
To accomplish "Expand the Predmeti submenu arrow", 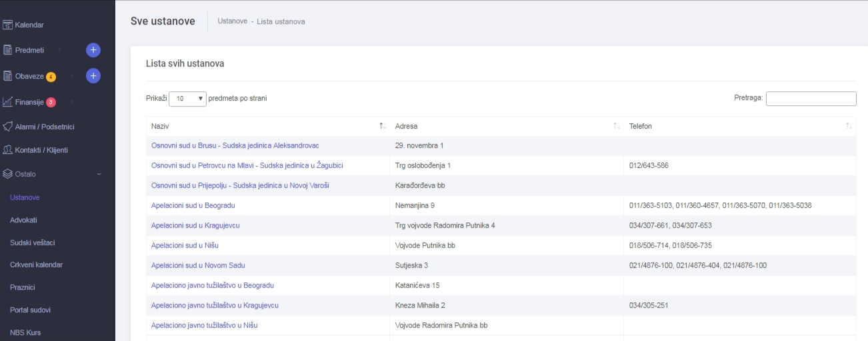I will [59, 50].
